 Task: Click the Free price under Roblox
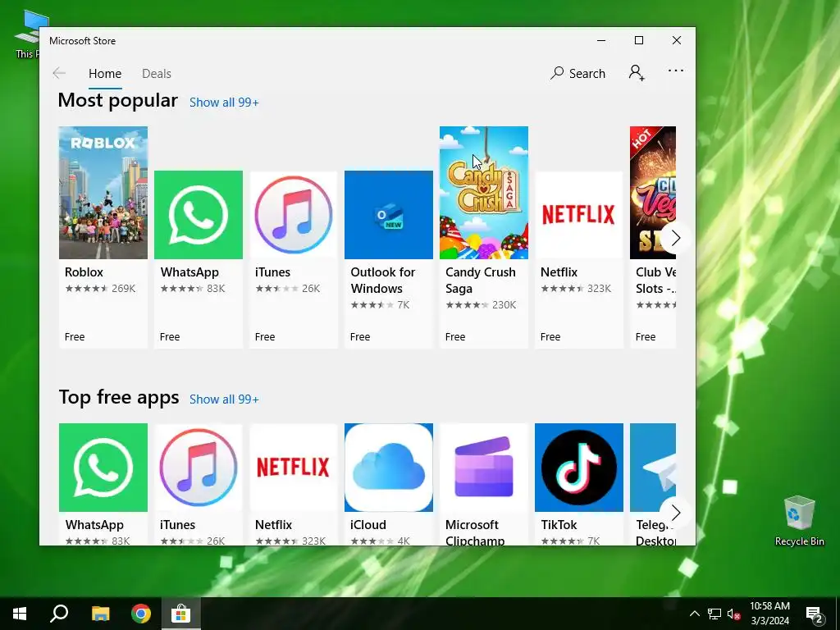tap(75, 337)
